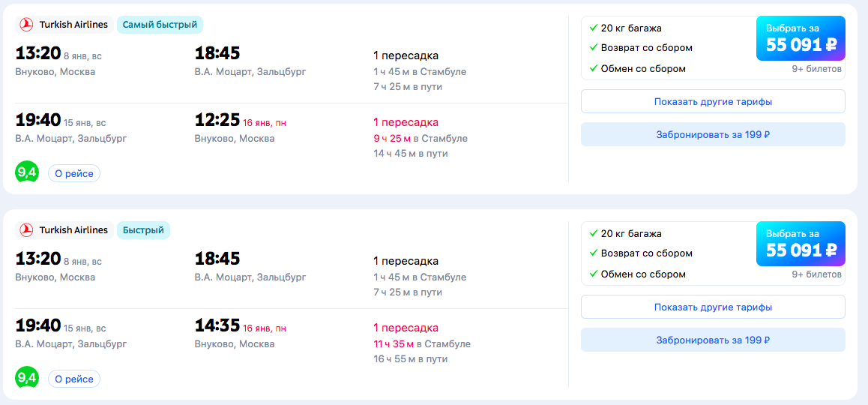This screenshot has height=405, width=868.
Task: Click checkmark next to Возврат со сбором, first ticket
Action: pyautogui.click(x=594, y=48)
